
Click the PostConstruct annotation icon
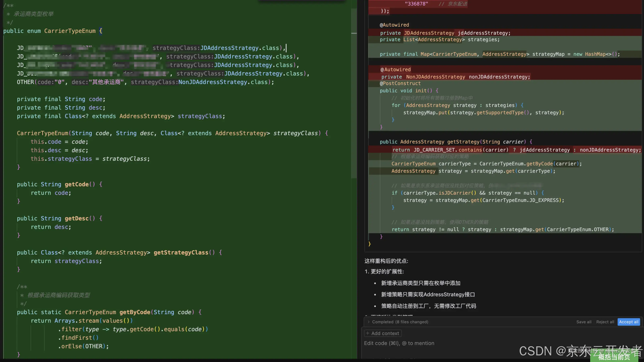(x=400, y=84)
